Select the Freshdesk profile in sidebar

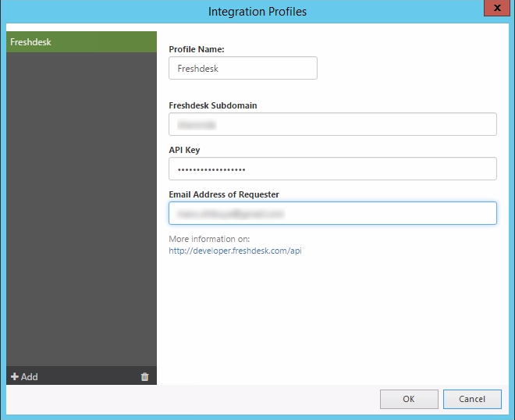(81, 41)
